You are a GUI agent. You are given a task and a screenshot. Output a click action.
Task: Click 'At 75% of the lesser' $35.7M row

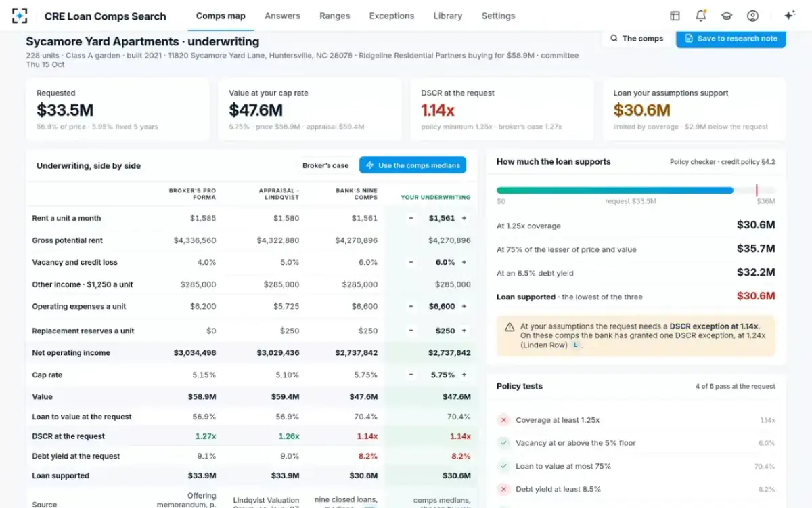tap(636, 249)
